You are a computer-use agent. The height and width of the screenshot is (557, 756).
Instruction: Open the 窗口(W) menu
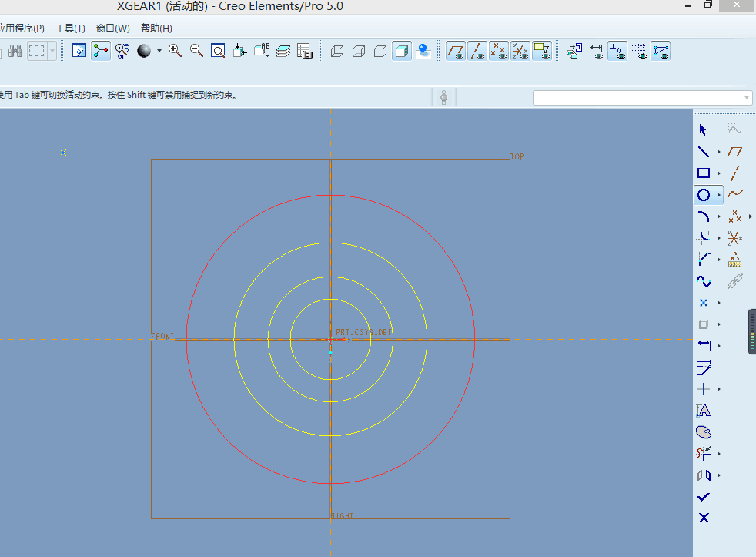[x=112, y=29]
